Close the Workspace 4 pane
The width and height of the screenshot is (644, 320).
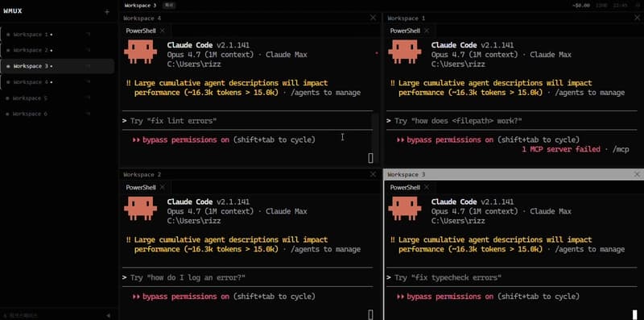(x=373, y=18)
